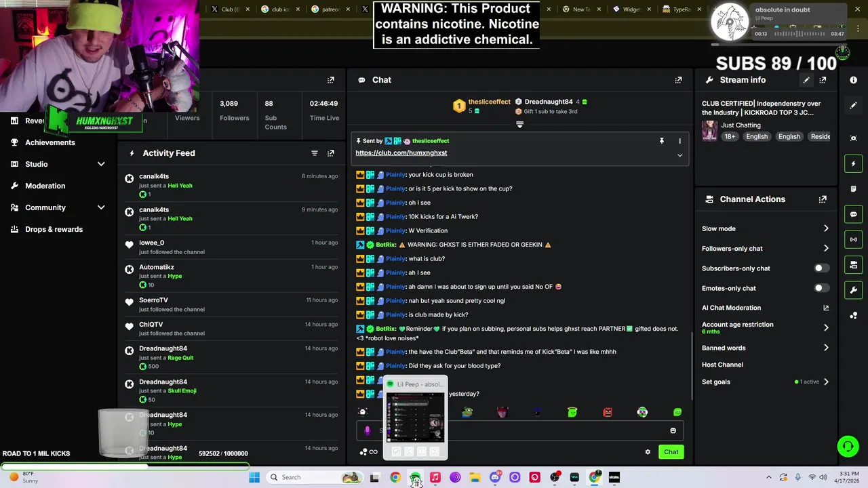Toggle the stream preview icon in right sidebar

coord(854,138)
